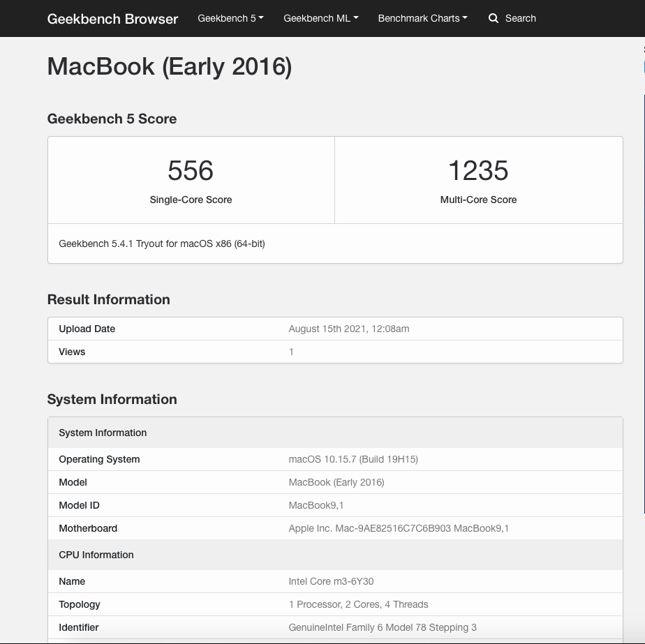Click the CPU Name label

point(72,581)
